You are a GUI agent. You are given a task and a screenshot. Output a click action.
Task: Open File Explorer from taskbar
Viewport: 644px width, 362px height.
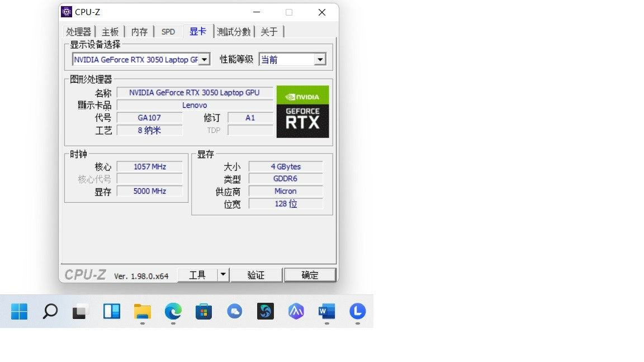coord(143,312)
